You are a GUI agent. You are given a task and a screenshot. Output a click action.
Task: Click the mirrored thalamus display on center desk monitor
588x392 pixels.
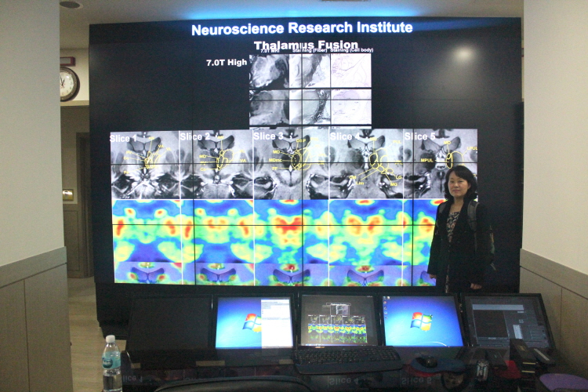point(337,322)
